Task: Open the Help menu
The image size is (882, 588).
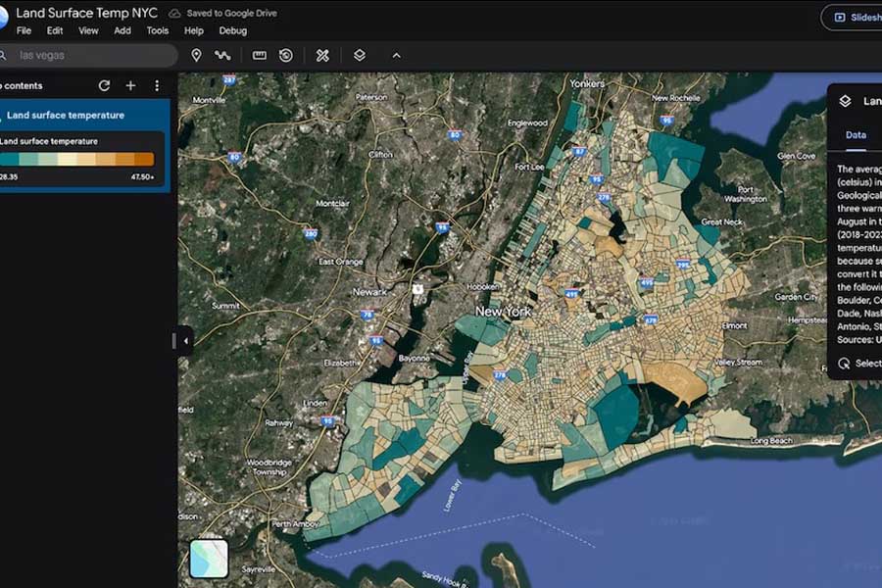Action: 193,30
